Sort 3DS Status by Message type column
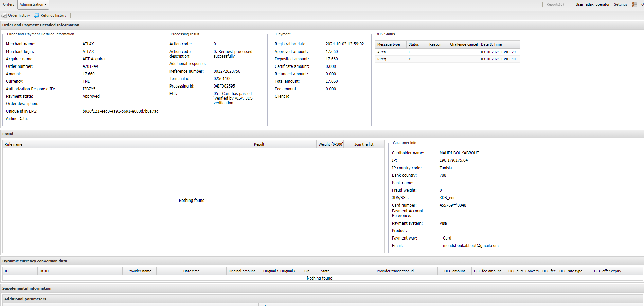Screen dimensions: 644x306 [x=389, y=44]
